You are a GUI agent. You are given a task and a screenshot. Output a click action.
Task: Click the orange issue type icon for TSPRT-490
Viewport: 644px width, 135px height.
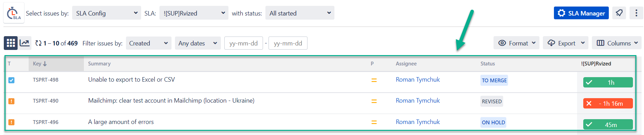[11, 101]
